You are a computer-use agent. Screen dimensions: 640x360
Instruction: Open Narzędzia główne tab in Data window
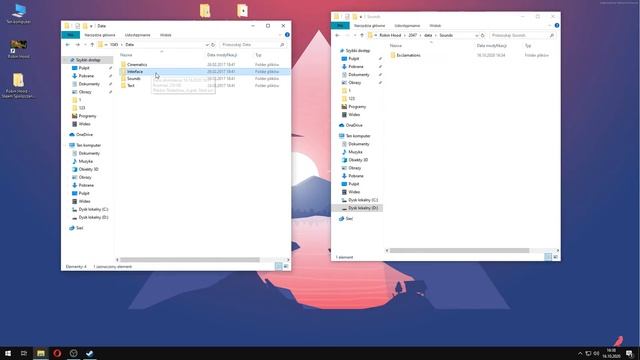(x=100, y=35)
